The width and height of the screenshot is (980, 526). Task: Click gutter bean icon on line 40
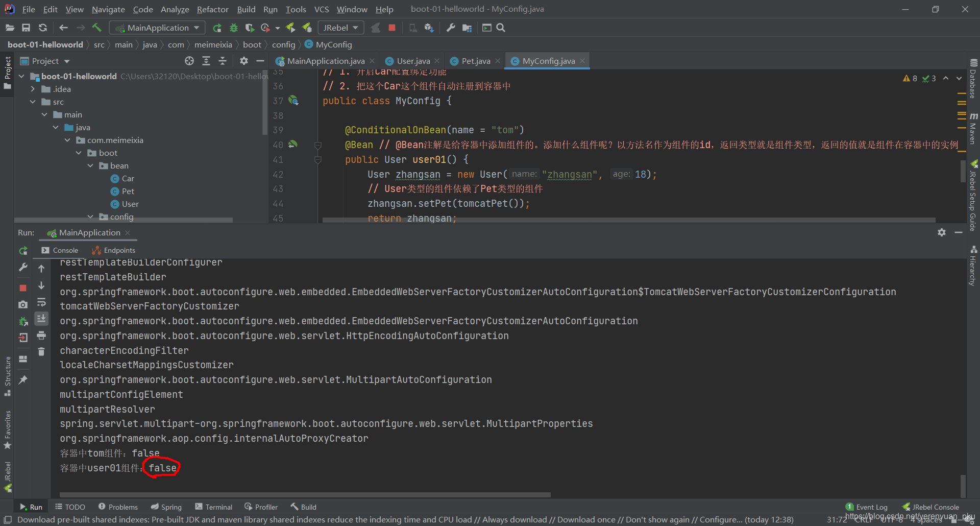click(x=293, y=145)
